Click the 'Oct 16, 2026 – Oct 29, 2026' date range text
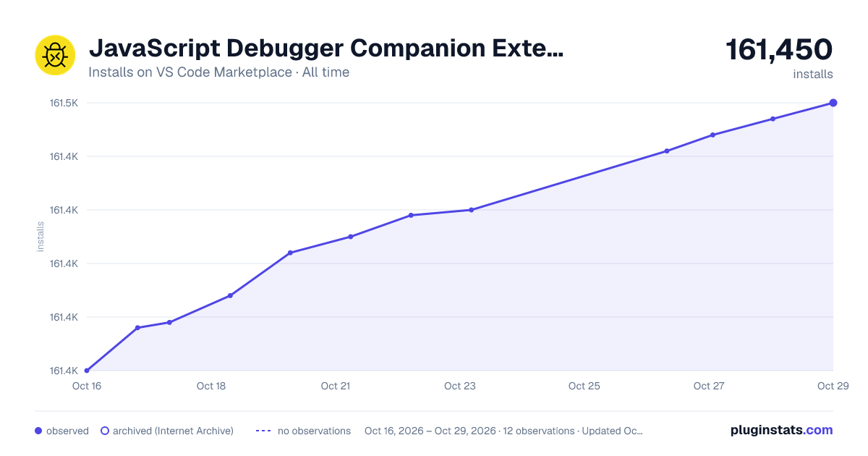The image size is (868, 456). click(430, 431)
